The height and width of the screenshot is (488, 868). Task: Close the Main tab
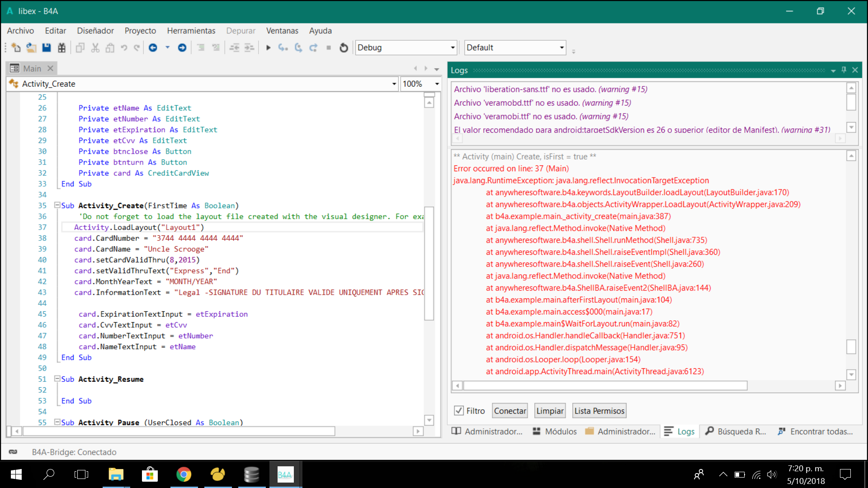click(x=51, y=68)
